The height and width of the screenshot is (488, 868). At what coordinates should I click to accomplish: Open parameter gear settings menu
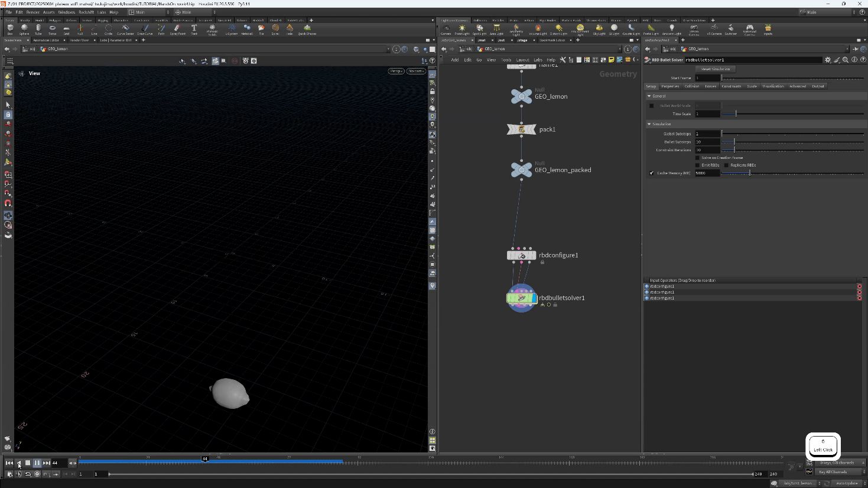point(828,60)
